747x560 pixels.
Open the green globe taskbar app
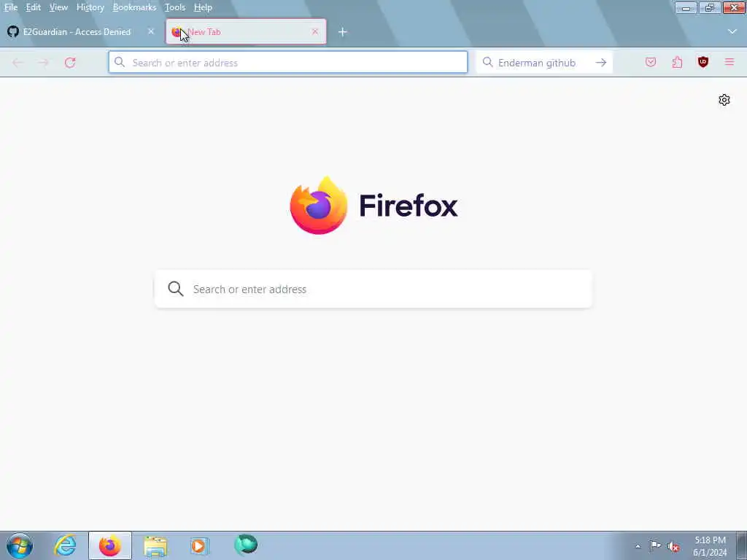tap(246, 545)
